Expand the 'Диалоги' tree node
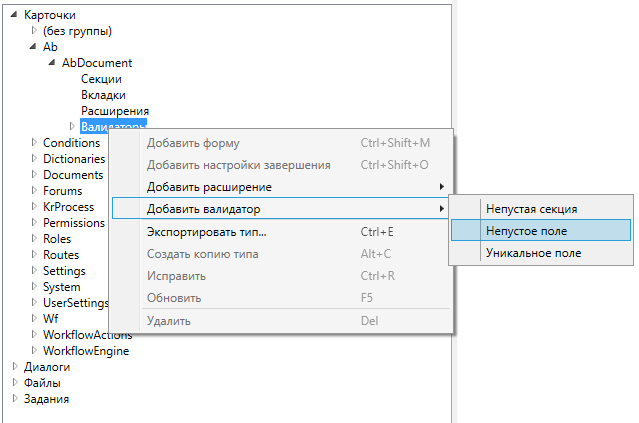The image size is (639, 423). [x=14, y=367]
